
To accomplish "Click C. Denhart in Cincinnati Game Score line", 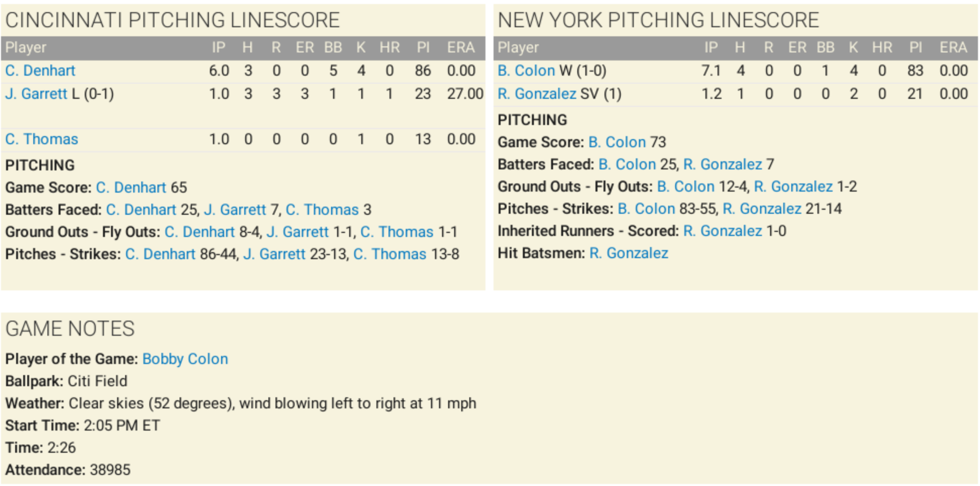I will coord(131,188).
